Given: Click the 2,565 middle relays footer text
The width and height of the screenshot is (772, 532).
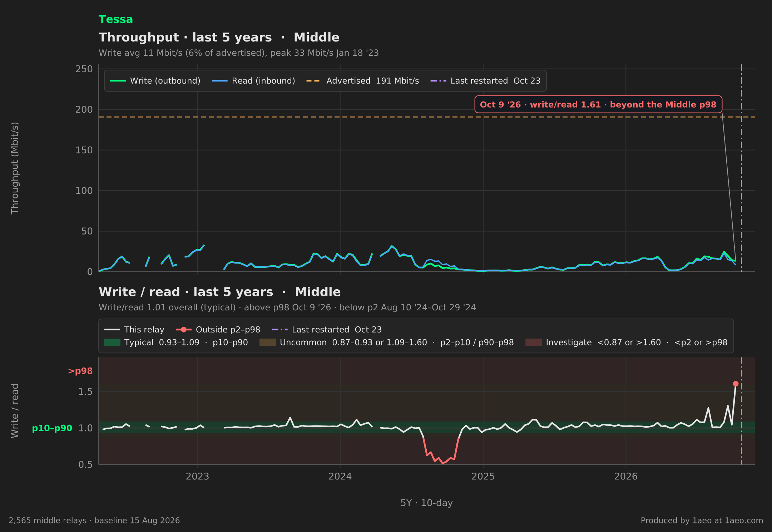Looking at the screenshot, I should (x=94, y=521).
